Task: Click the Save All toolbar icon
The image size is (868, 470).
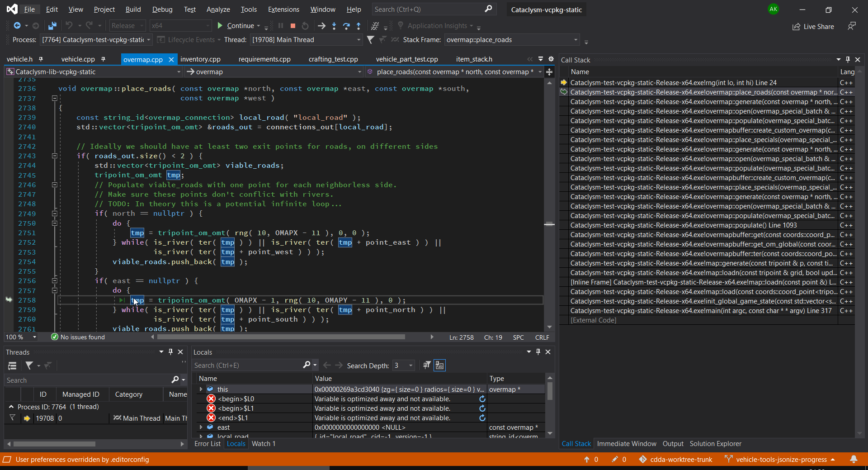Action: click(x=52, y=26)
